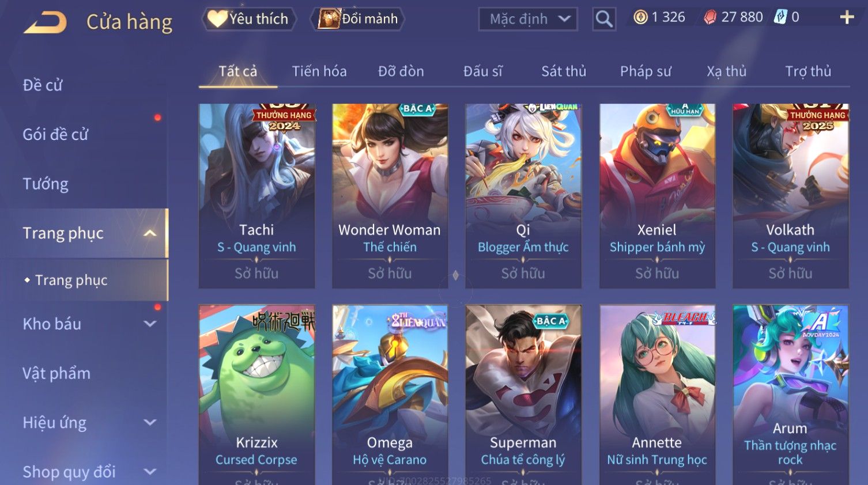Open Yêu thích heart favorites
Viewport: 868px width, 485px height.
tap(248, 19)
